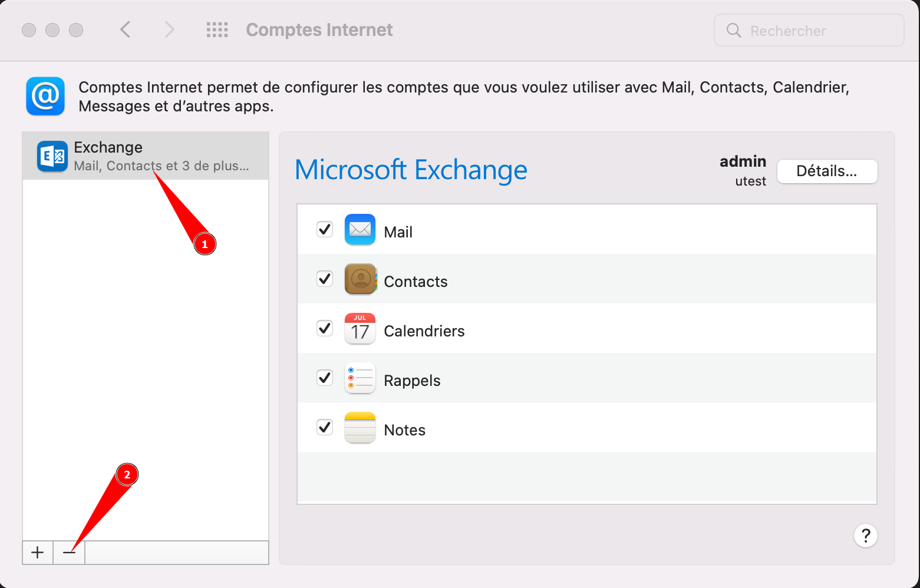Click the Exchange account icon in sidebar
Screen dimensions: 920x588
point(52,156)
